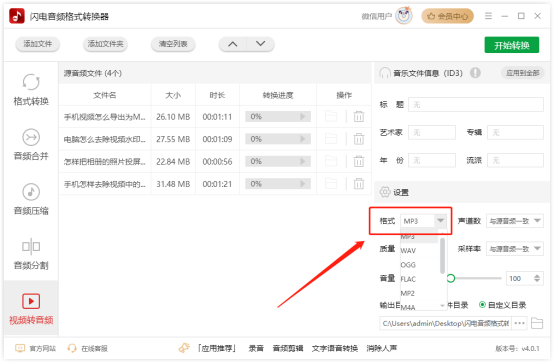Start conversion of the 00:00:56 file
Screen dimensions: 554x363
[x=303, y=162]
